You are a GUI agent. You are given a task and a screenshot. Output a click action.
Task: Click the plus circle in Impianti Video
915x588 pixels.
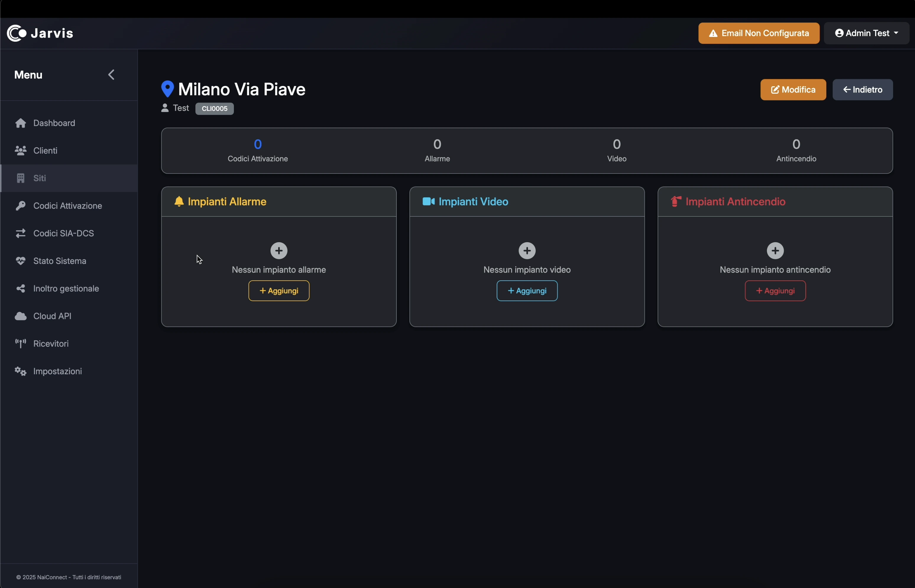pos(527,250)
